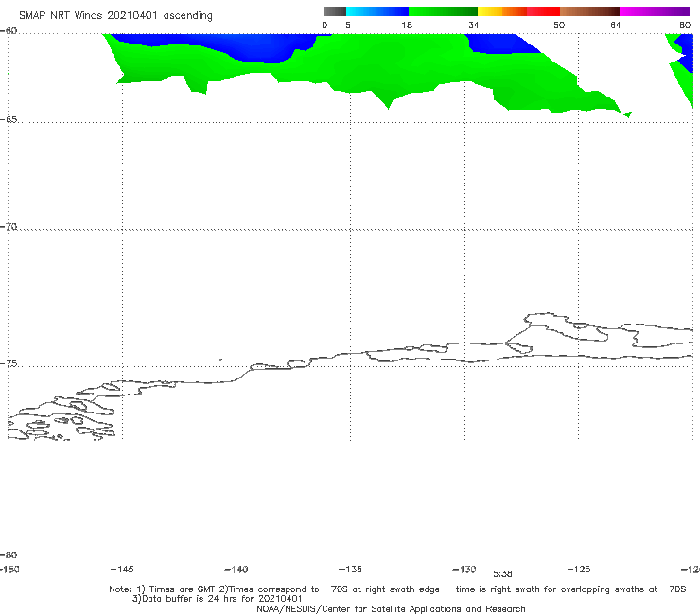Click the longitude label '-150'
This screenshot has height=615, width=700.
click(x=9, y=569)
